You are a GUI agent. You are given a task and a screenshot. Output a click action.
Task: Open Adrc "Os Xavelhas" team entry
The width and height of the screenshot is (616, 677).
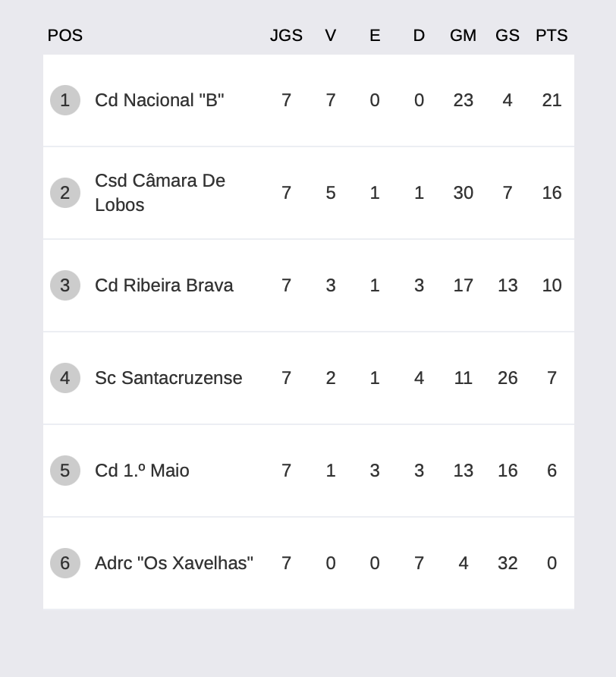(x=174, y=563)
